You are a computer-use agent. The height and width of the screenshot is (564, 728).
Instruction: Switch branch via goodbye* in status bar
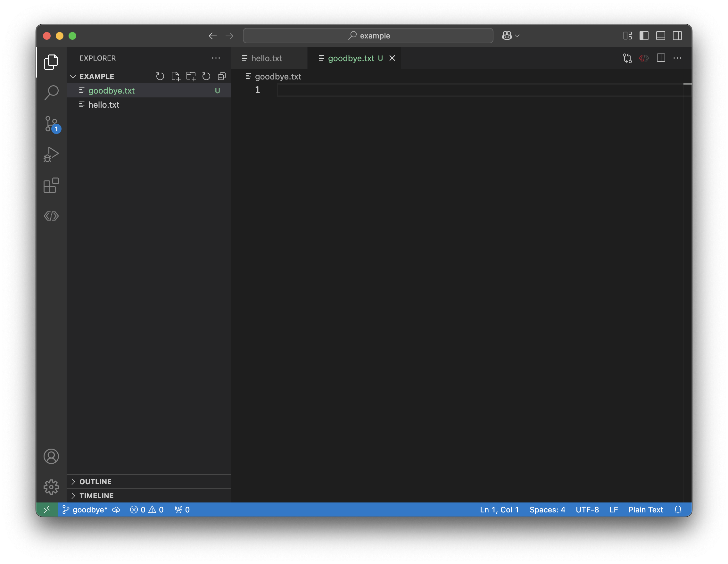coord(85,510)
